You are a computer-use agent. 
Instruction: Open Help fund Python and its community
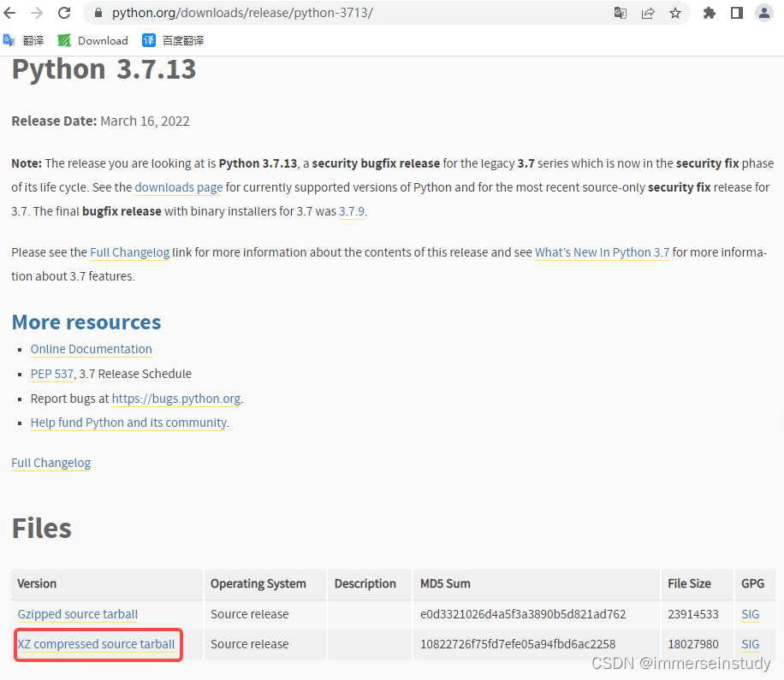tap(128, 423)
